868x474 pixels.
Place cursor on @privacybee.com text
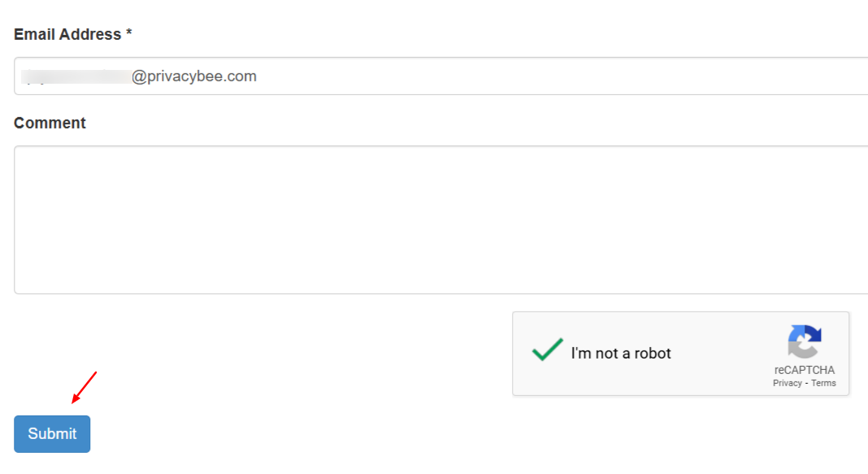pyautogui.click(x=193, y=76)
